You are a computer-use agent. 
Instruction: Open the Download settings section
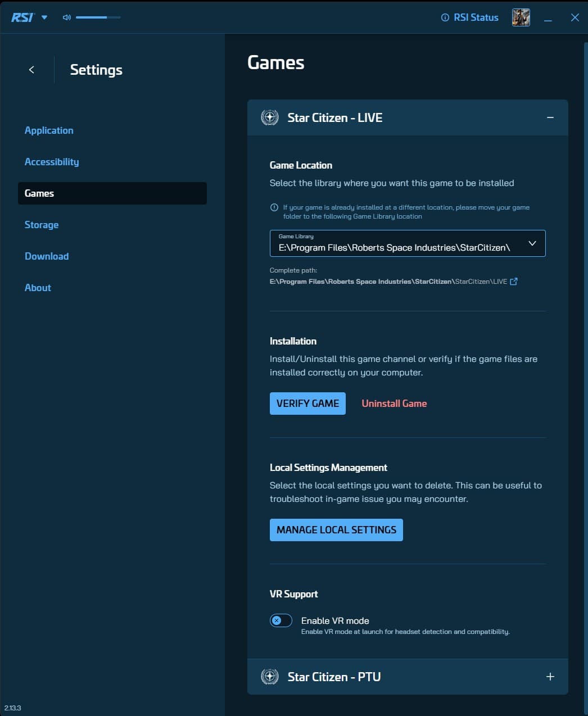coord(47,256)
